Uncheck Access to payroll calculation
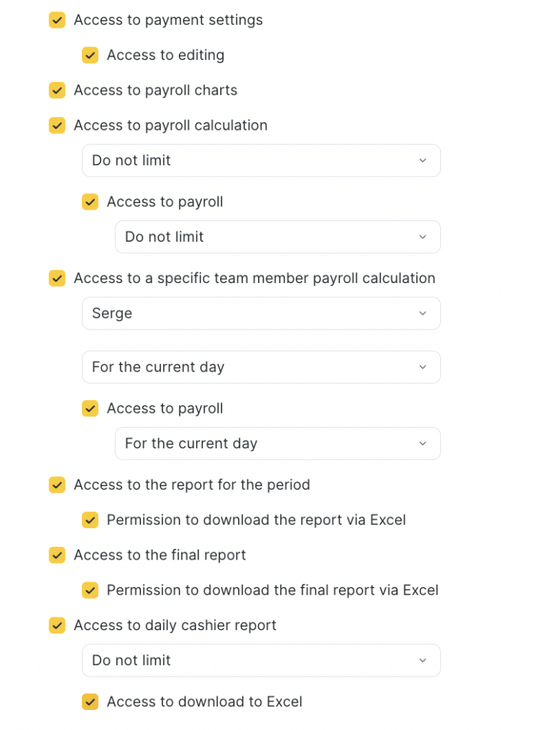Screen dimensions: 560x730 point(57,125)
